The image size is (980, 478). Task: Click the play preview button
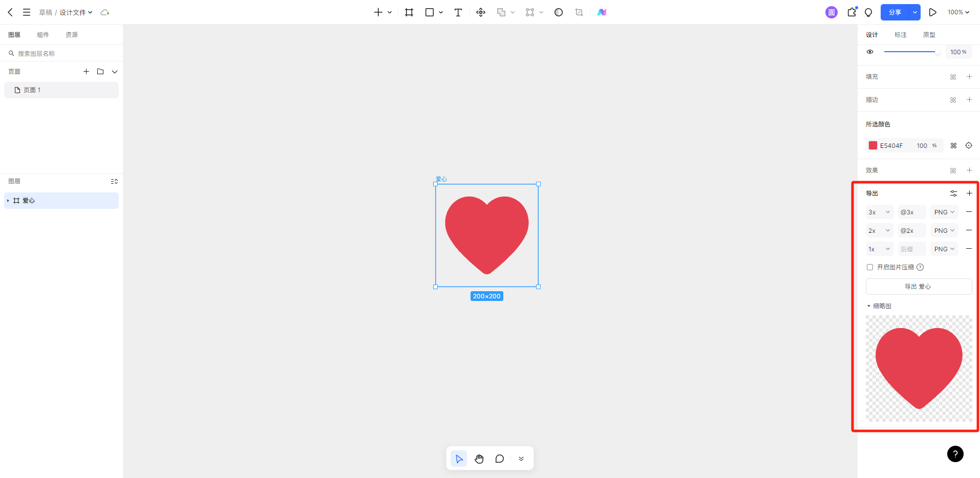click(x=933, y=12)
